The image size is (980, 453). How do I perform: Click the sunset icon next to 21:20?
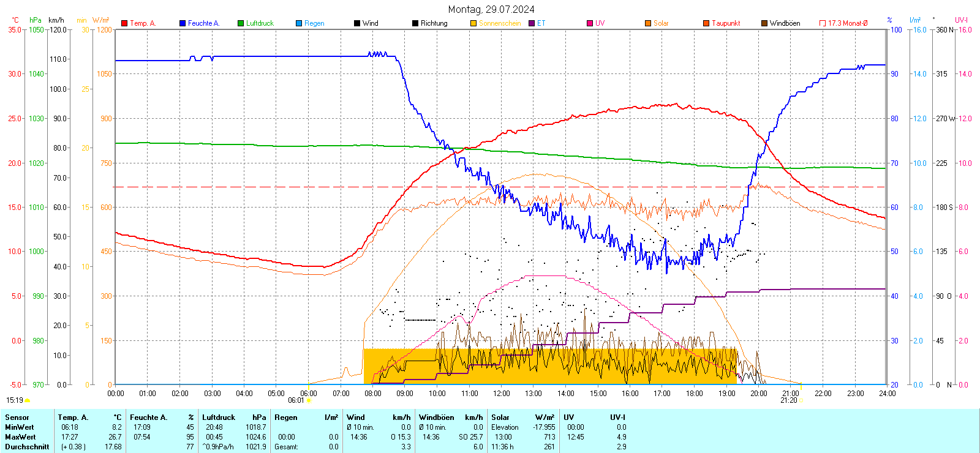pyautogui.click(x=801, y=400)
